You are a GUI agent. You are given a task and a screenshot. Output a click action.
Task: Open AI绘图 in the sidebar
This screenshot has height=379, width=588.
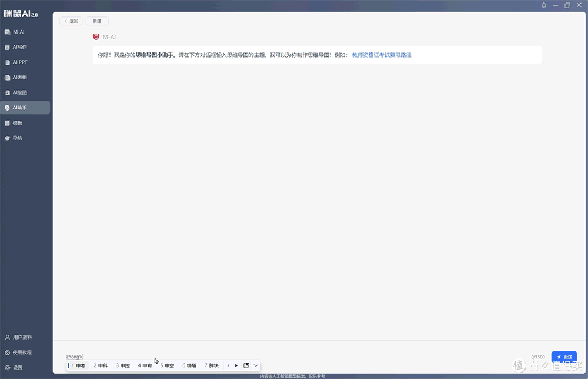[x=25, y=92]
